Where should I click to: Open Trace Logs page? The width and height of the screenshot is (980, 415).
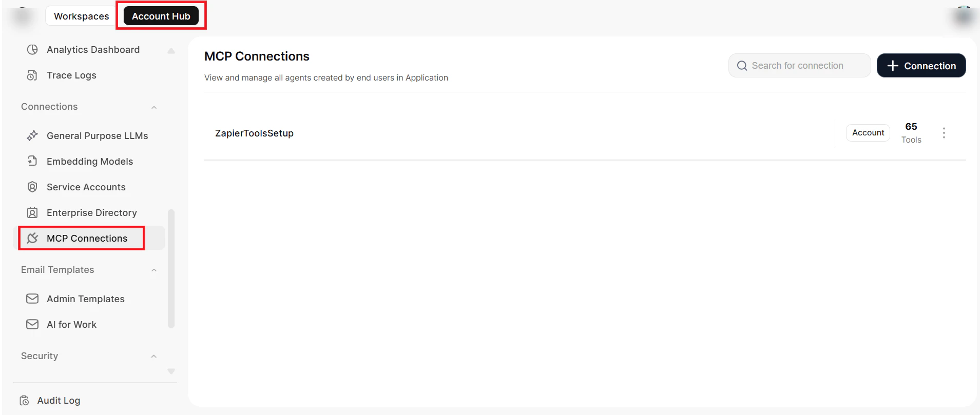point(71,75)
